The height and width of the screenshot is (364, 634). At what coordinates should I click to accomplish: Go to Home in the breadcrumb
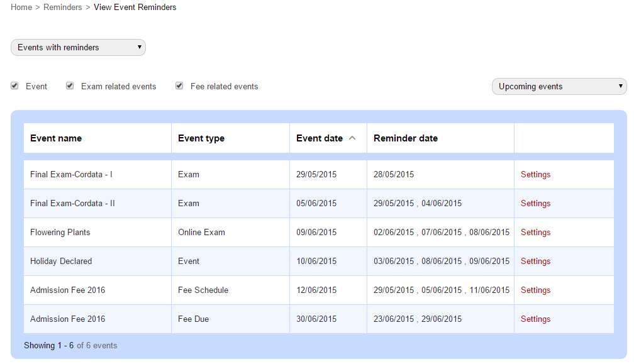pos(21,8)
